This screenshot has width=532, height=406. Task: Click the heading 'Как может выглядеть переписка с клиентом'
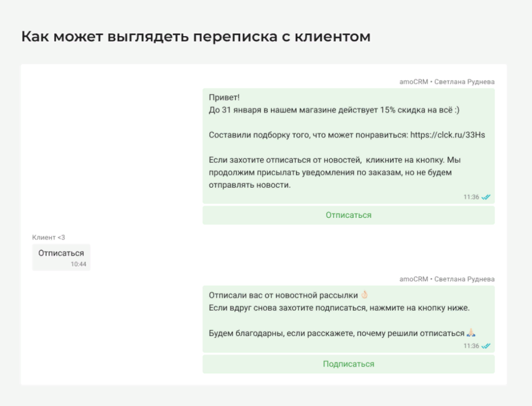(x=196, y=37)
